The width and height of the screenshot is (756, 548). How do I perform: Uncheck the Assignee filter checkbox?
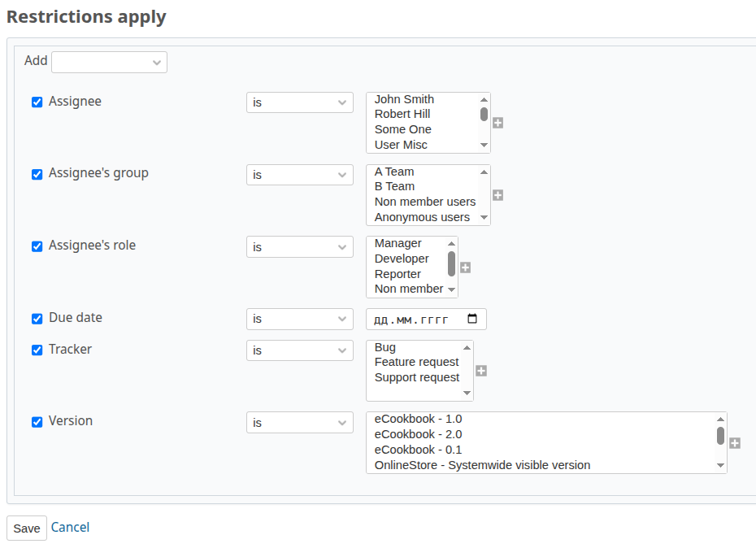coord(37,102)
